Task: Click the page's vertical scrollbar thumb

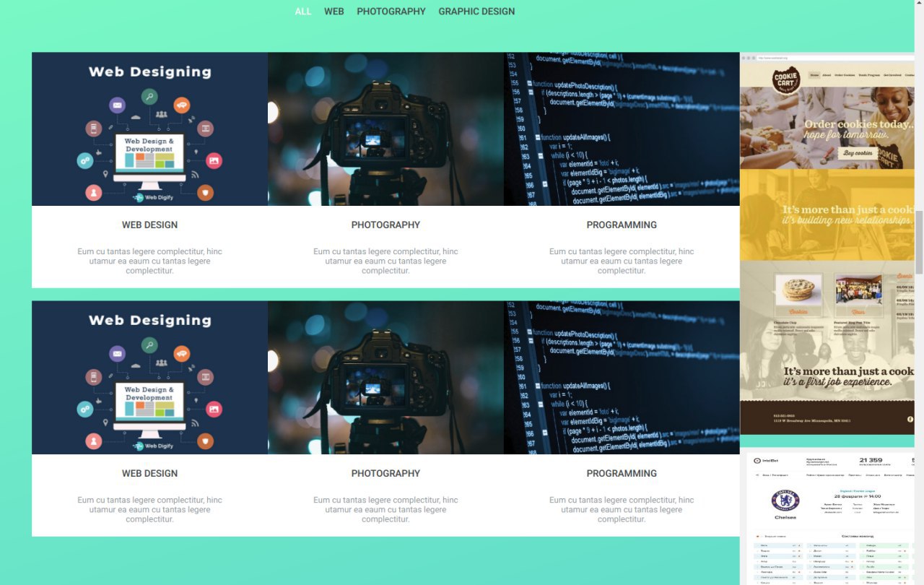Action: 919,242
